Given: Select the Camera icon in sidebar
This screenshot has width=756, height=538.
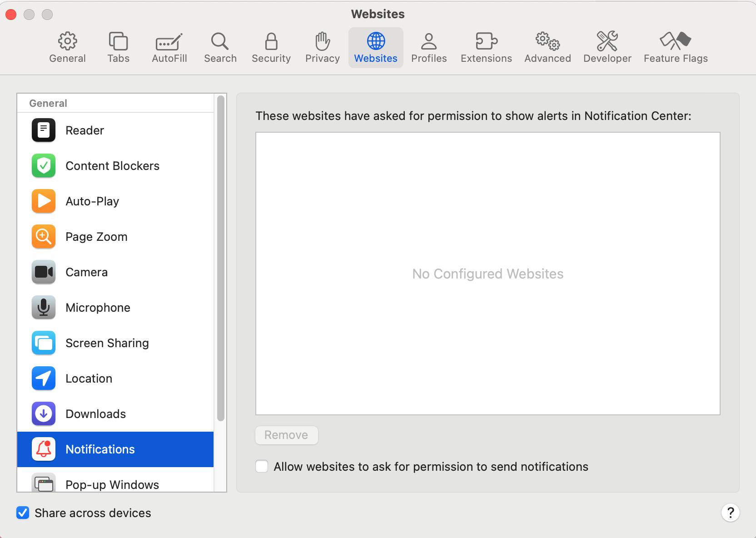Looking at the screenshot, I should click(43, 272).
